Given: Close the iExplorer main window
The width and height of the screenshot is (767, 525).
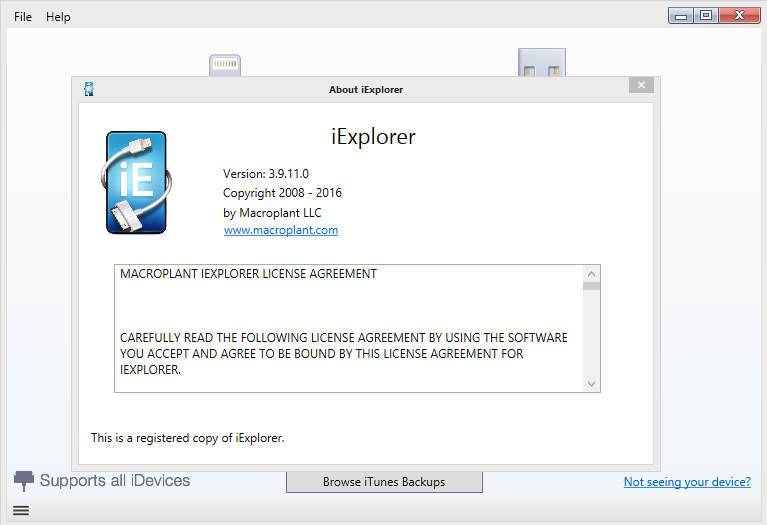Looking at the screenshot, I should pos(739,16).
